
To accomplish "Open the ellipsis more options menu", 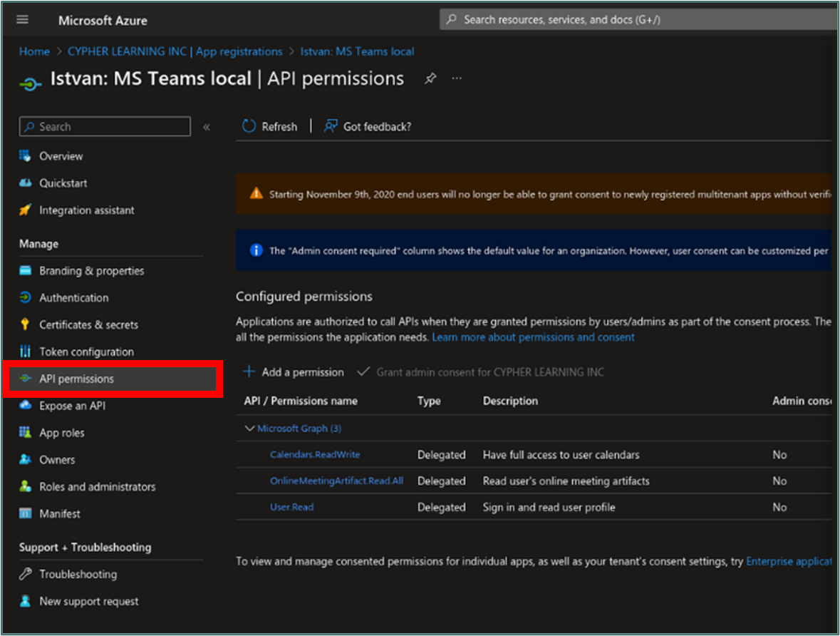I will point(457,78).
